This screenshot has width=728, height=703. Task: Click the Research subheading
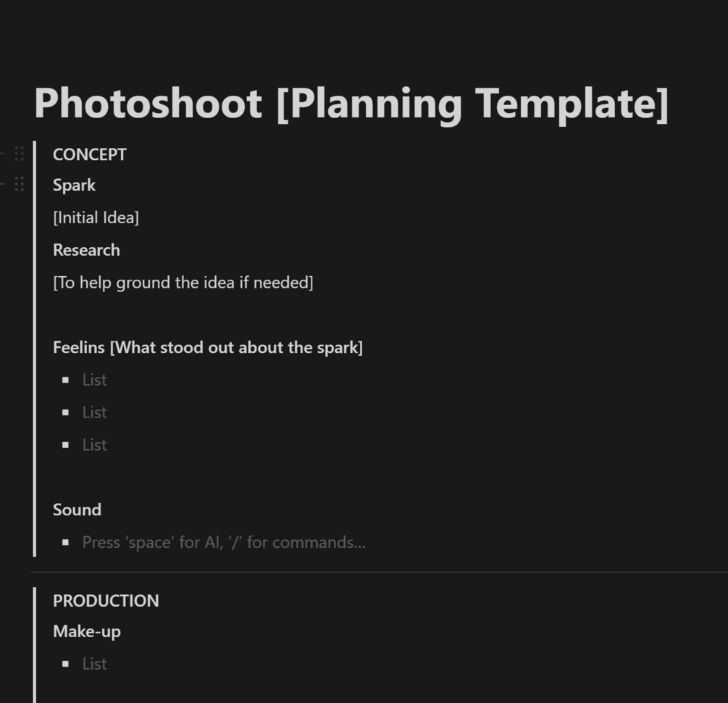(x=86, y=250)
